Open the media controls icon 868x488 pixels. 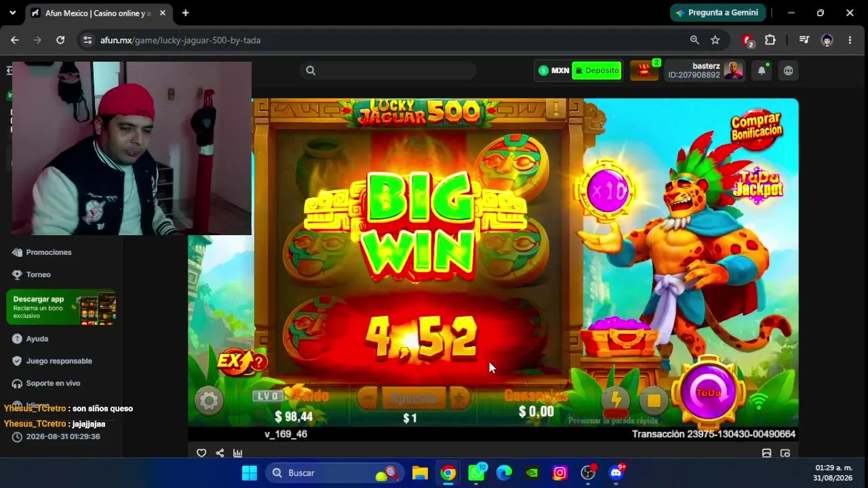pos(804,40)
